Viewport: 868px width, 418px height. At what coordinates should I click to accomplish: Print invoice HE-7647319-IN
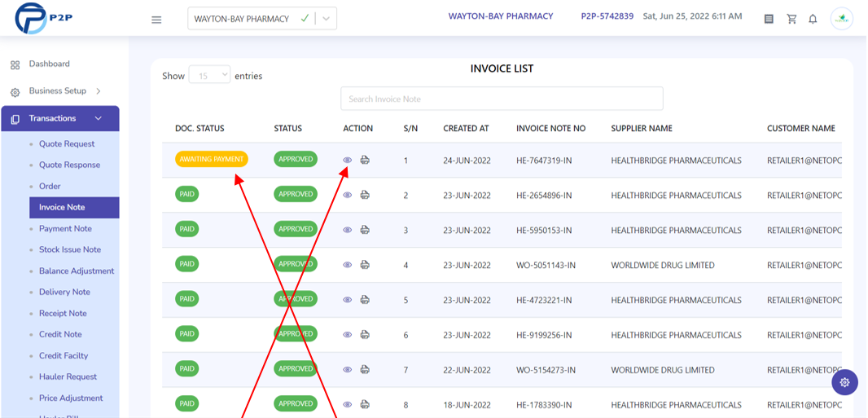[365, 160]
